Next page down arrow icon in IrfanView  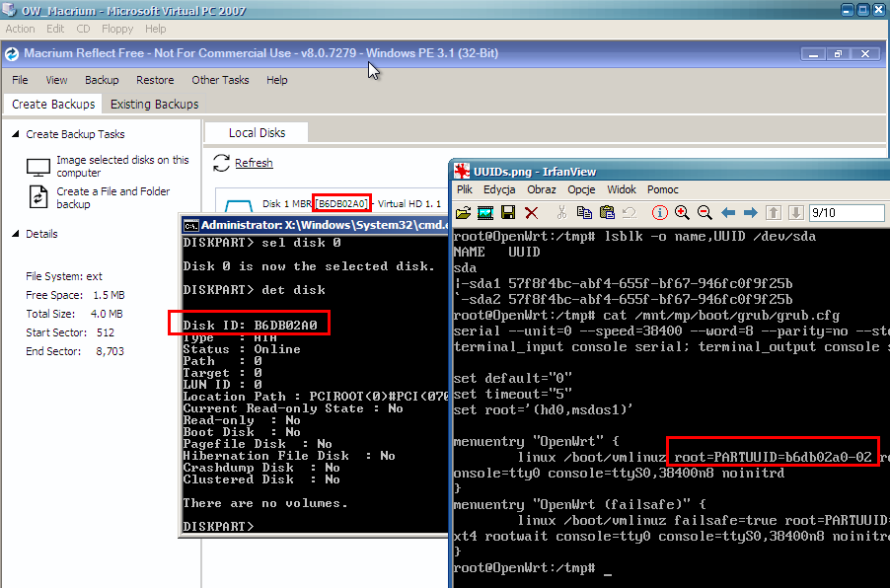tap(796, 213)
